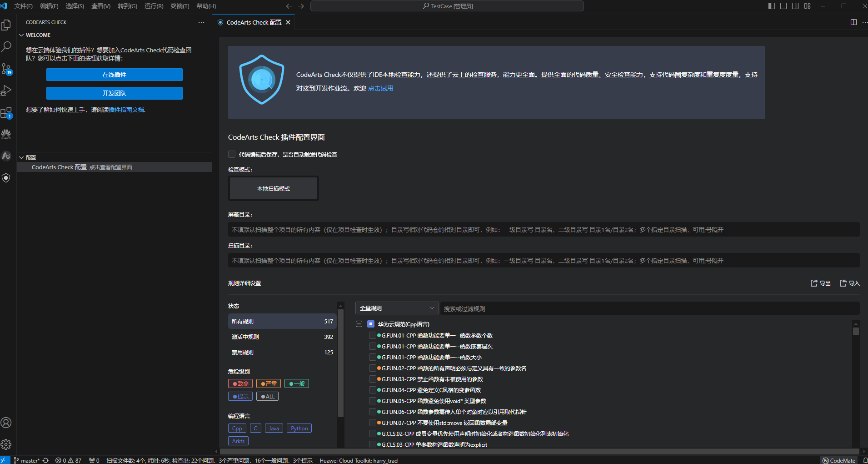
Task: Select the Huawei icon in the activity bar
Action: [6, 134]
